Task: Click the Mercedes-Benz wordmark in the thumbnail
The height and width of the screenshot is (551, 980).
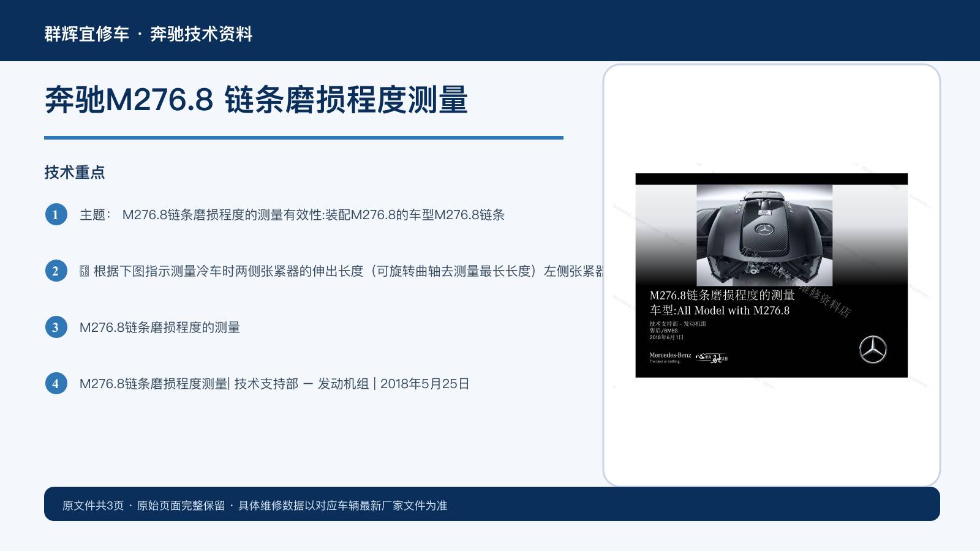Action: pyautogui.click(x=670, y=355)
